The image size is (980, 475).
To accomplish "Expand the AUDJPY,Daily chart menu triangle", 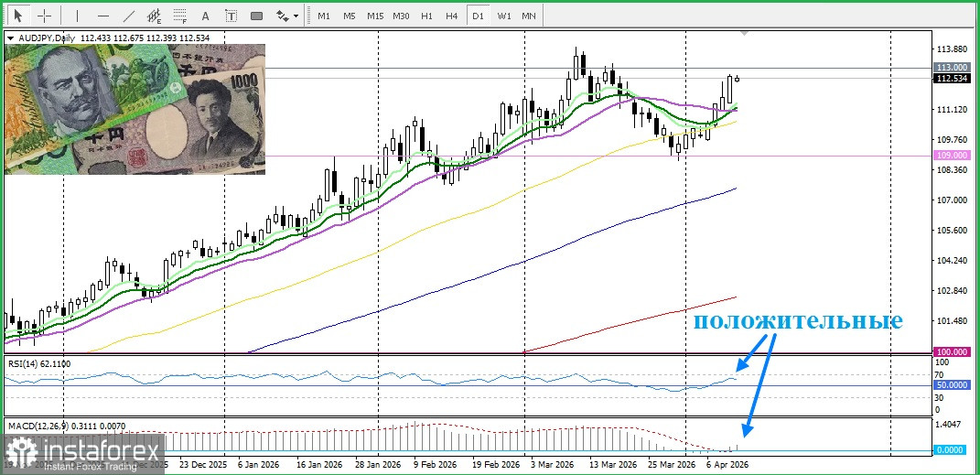I will click(10, 38).
